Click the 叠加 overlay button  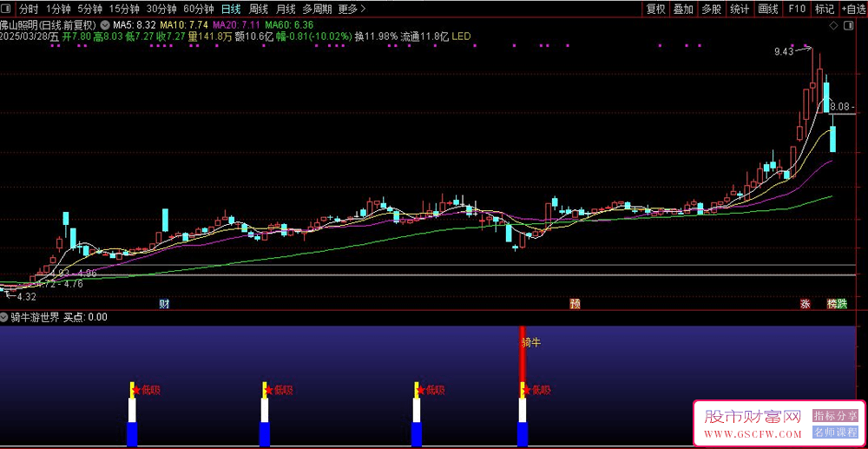[x=683, y=9]
